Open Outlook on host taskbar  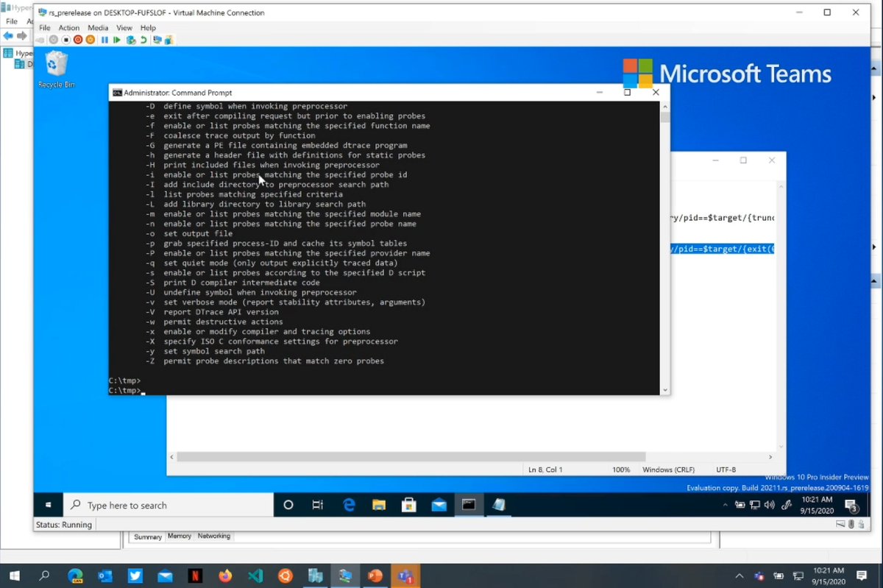(x=105, y=575)
